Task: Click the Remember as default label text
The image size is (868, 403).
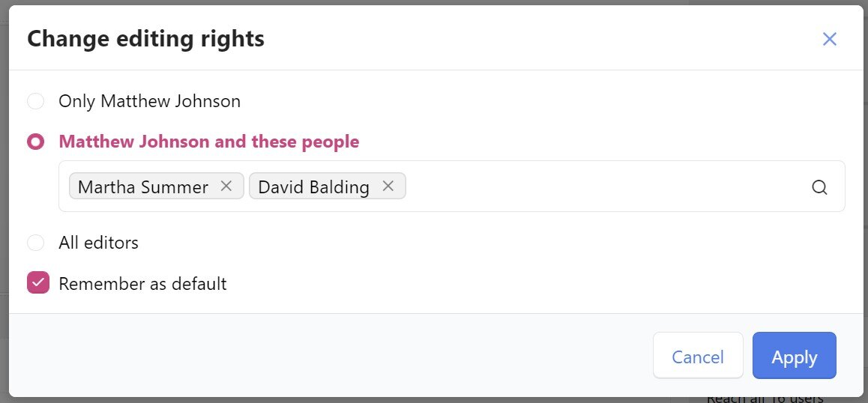Action: coord(143,283)
